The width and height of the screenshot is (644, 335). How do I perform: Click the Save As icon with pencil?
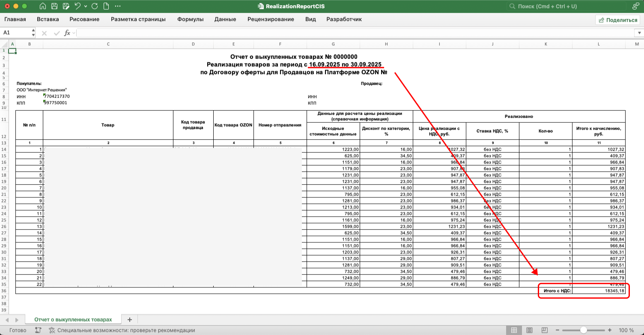click(x=66, y=6)
